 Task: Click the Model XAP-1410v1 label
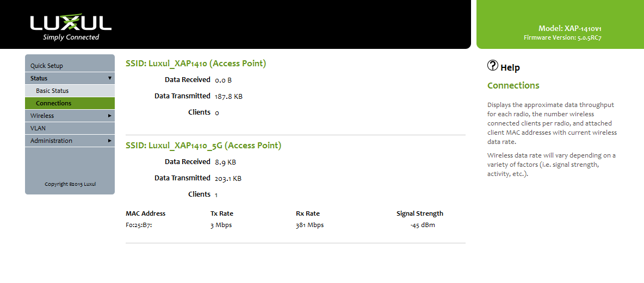click(569, 28)
